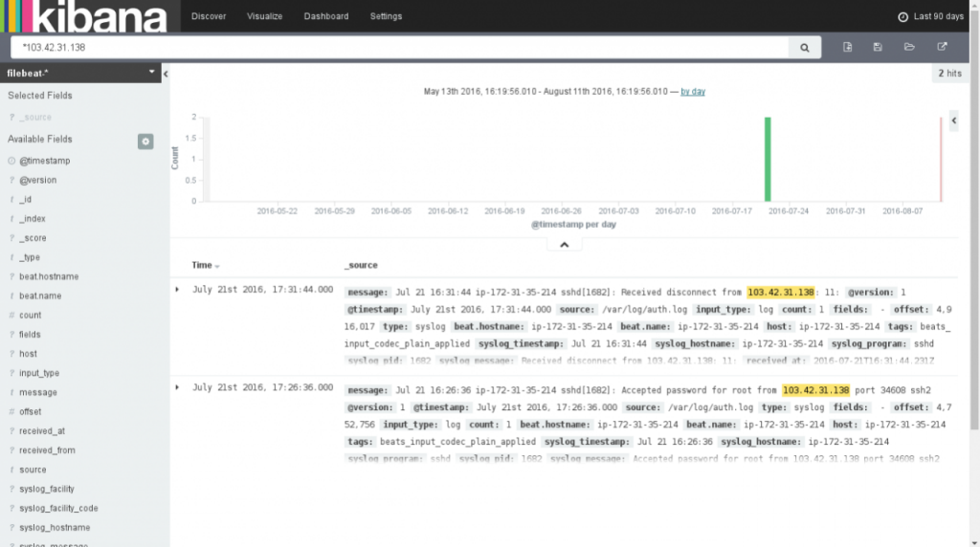Click the offset field number icon
Viewport: 980px width, 547px height.
pyautogui.click(x=11, y=412)
